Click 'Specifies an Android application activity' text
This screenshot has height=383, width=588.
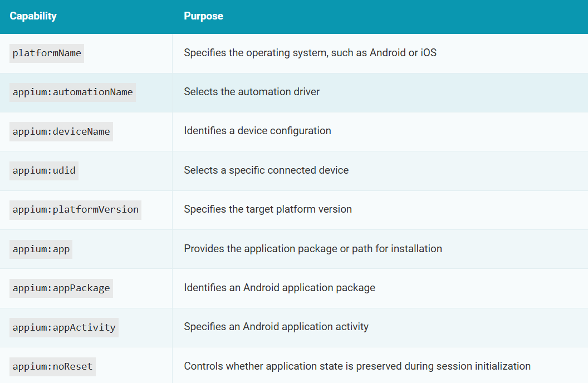[x=276, y=327]
